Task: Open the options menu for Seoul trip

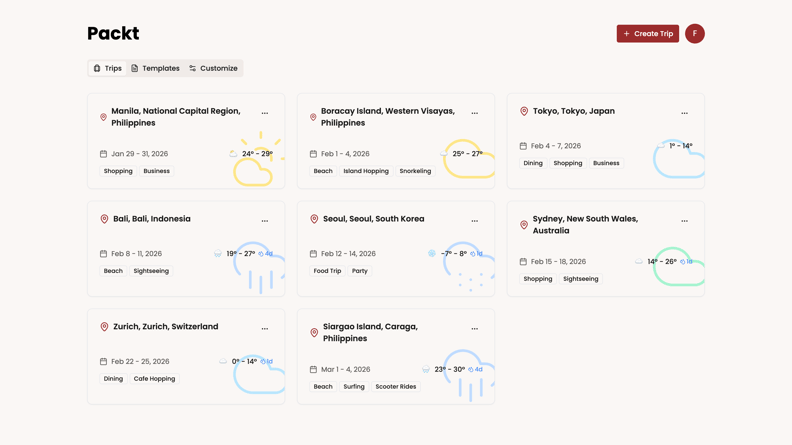Action: [x=475, y=221]
